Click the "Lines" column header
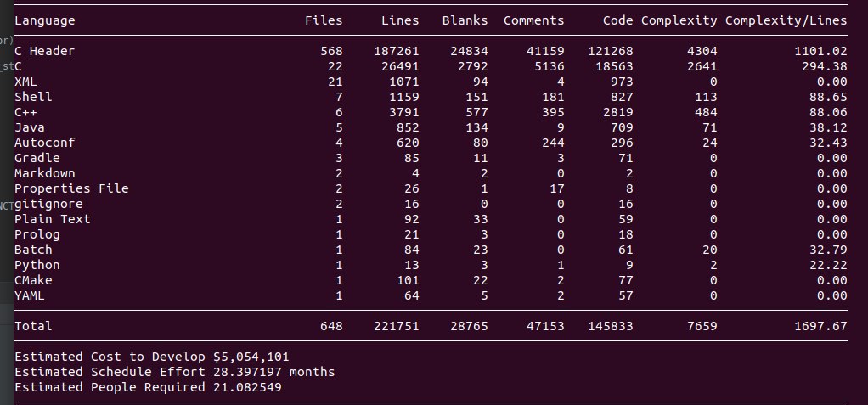Image resolution: width=868 pixels, height=405 pixels. tap(400, 20)
